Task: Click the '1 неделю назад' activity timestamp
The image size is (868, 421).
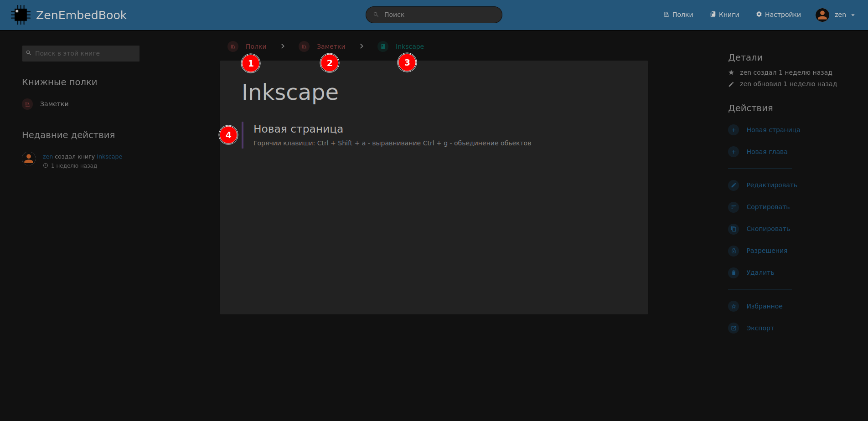Action: (x=74, y=166)
